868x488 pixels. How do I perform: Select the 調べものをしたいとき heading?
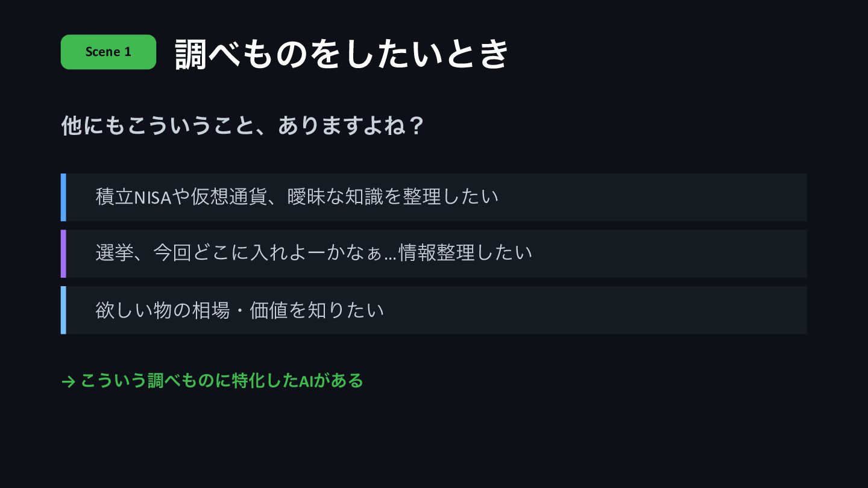pos(342,54)
